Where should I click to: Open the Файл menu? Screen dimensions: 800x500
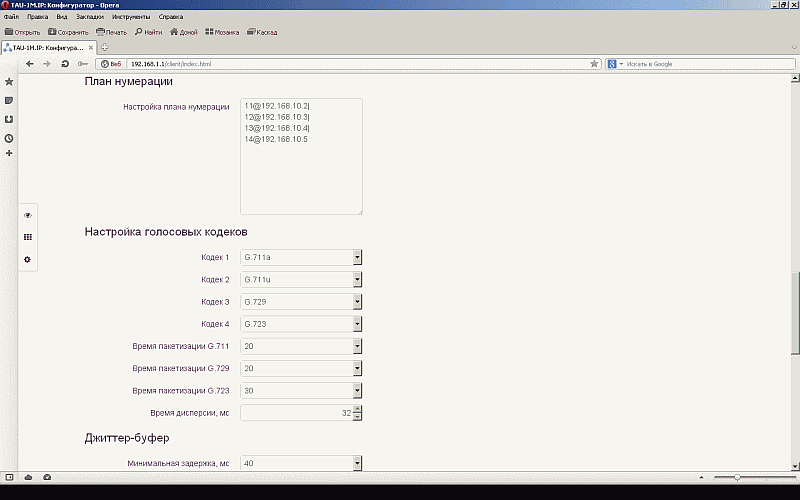point(11,17)
